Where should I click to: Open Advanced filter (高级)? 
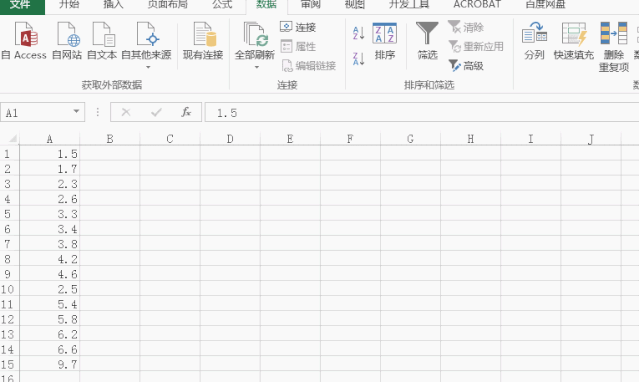click(x=466, y=66)
